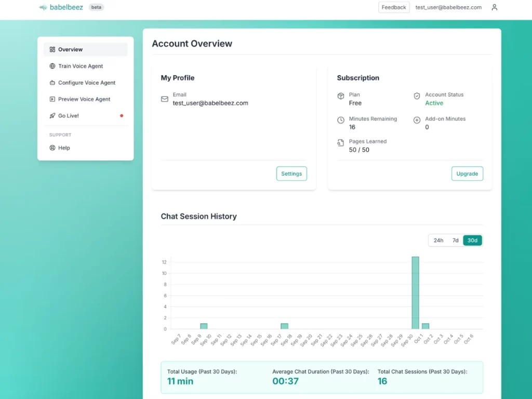Click the 00:37 average duration value
This screenshot has width=532, height=399.
click(285, 381)
